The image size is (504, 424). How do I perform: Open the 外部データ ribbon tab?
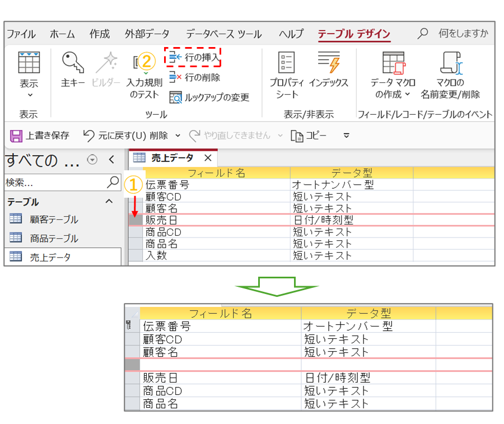point(147,34)
